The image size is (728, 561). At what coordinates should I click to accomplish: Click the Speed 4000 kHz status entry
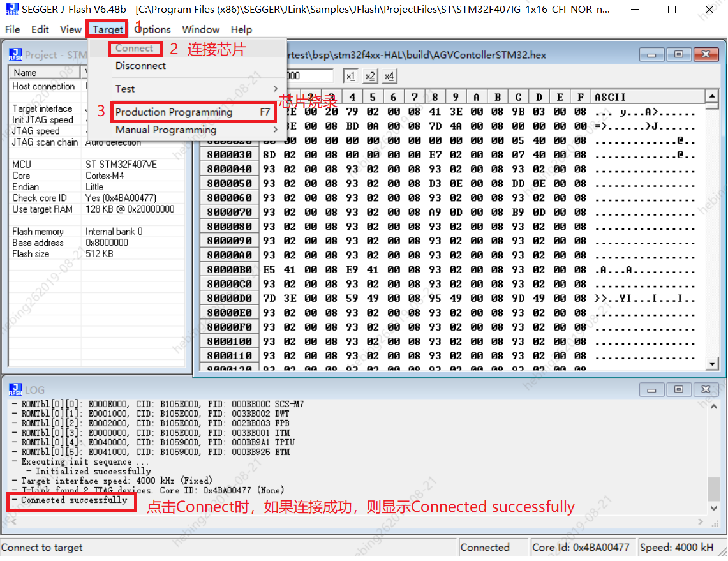676,548
